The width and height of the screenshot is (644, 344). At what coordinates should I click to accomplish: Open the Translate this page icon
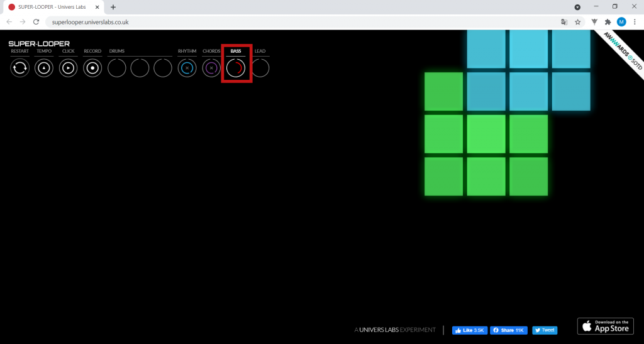pos(564,22)
